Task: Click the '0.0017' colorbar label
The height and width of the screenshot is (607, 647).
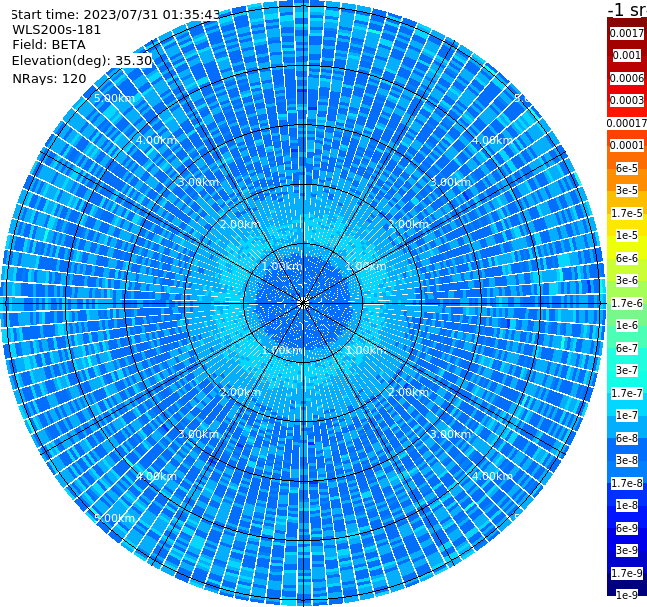Action: [x=627, y=33]
